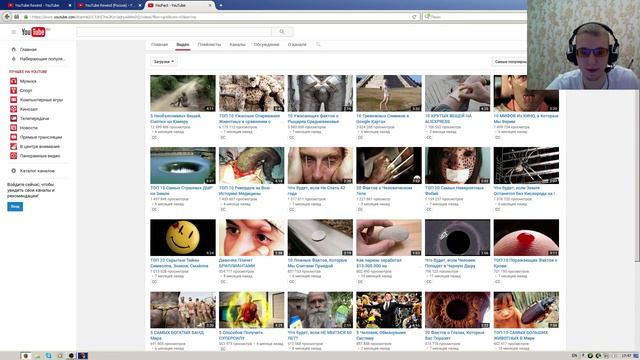Open the Загрузки dropdown
This screenshot has width=640, height=360.
click(x=164, y=62)
